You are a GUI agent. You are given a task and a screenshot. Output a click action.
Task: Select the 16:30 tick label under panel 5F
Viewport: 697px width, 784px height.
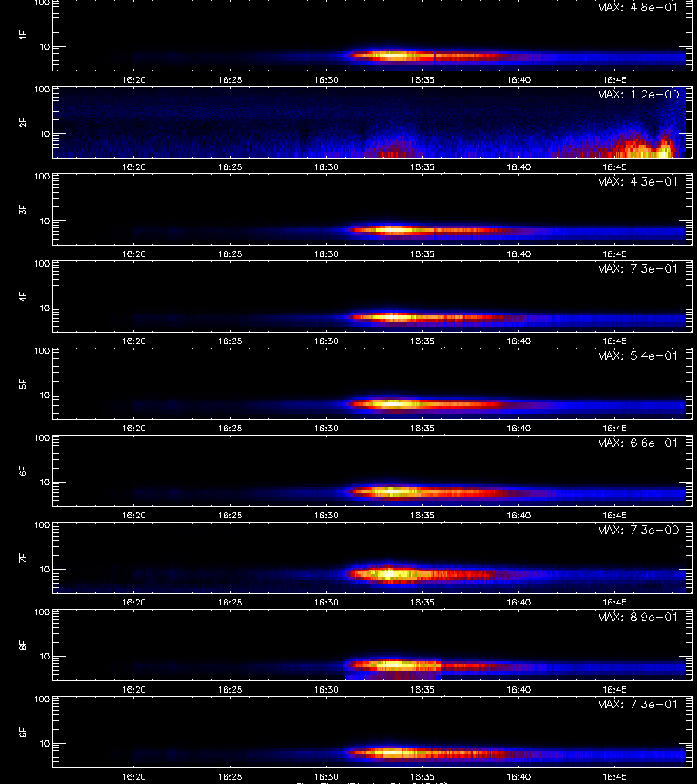326,429
